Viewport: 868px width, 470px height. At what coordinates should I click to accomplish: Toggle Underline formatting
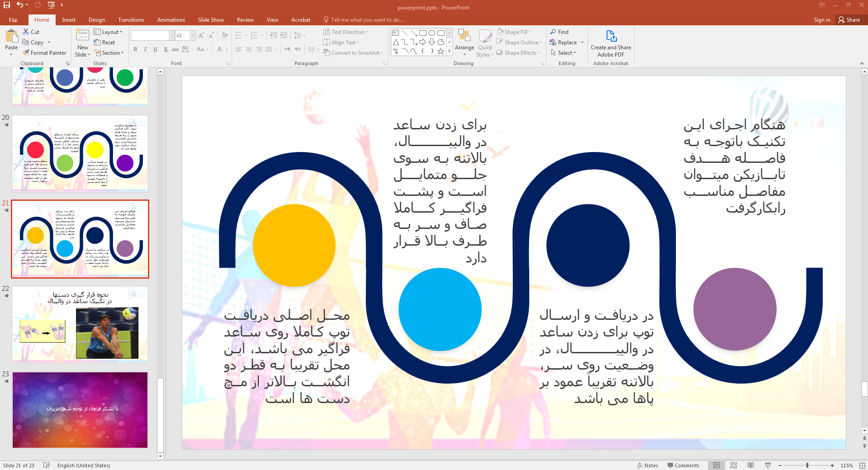click(x=155, y=49)
